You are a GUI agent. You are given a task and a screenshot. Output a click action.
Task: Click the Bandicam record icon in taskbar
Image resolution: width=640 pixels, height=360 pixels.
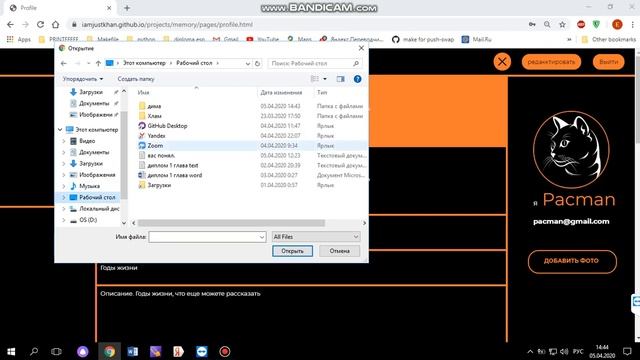click(224, 351)
